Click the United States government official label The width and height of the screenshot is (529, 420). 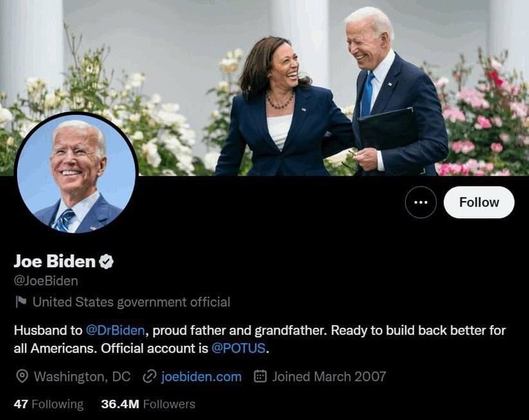click(132, 302)
